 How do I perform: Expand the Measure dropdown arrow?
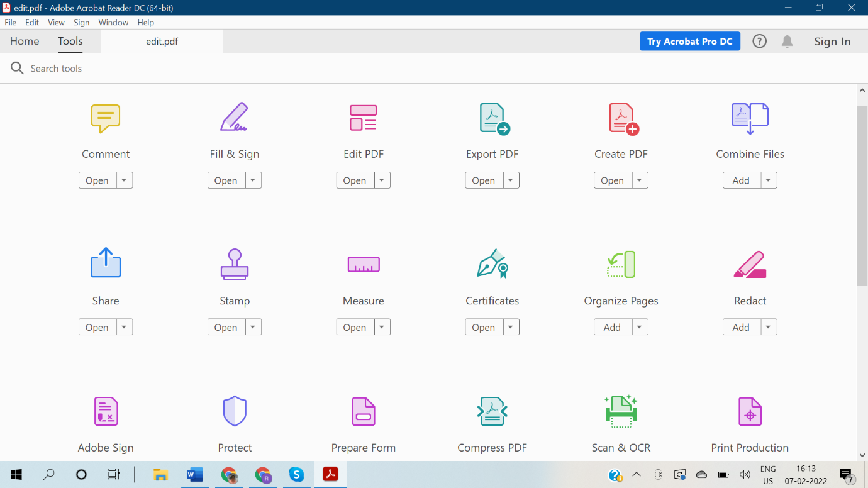point(382,327)
